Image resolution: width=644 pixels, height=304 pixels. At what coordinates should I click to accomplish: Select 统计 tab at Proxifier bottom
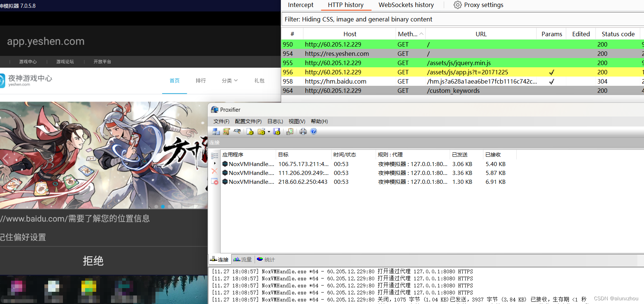[266, 260]
